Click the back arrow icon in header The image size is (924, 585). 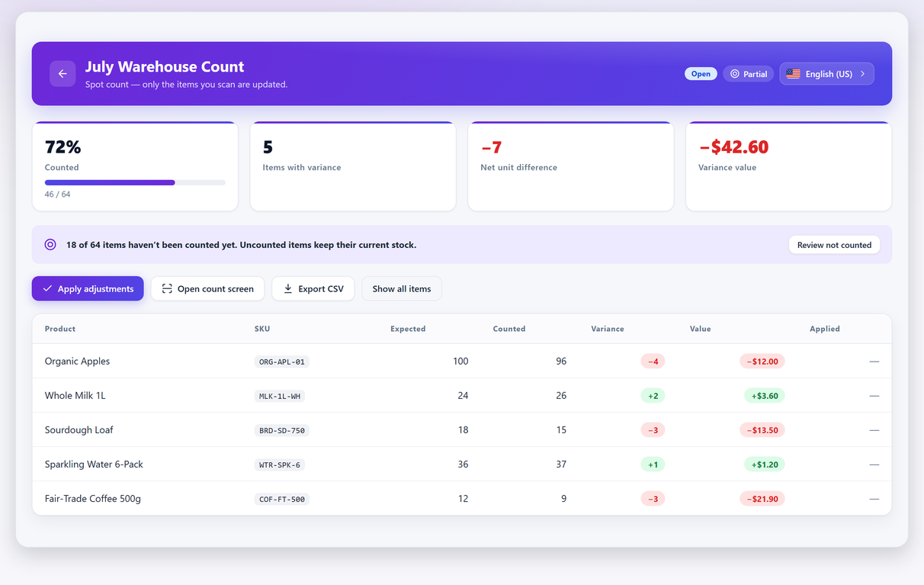coord(63,74)
